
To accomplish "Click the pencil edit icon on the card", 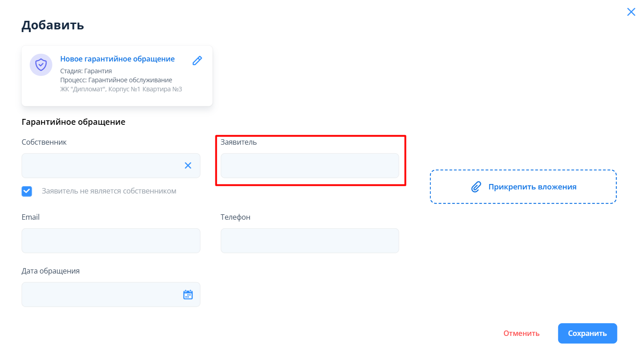I will point(197,61).
